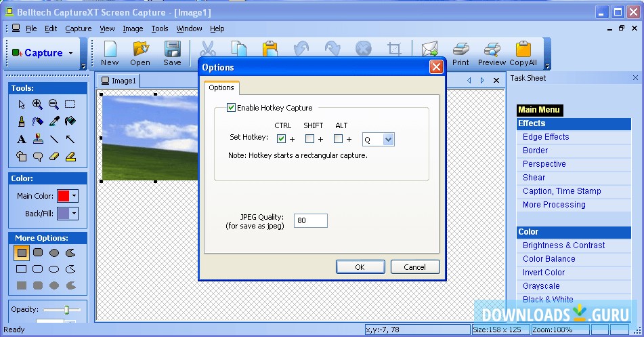Click the crop toolbar icon

coord(394,49)
